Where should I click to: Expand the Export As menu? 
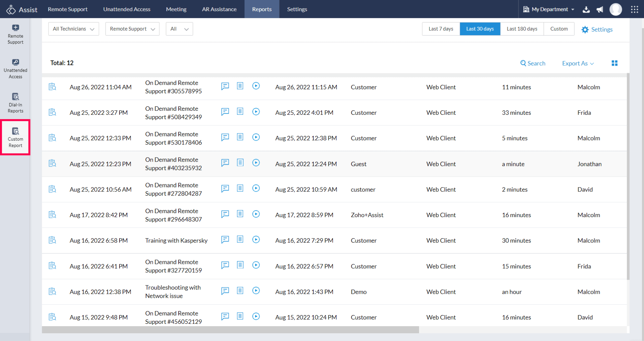[578, 63]
